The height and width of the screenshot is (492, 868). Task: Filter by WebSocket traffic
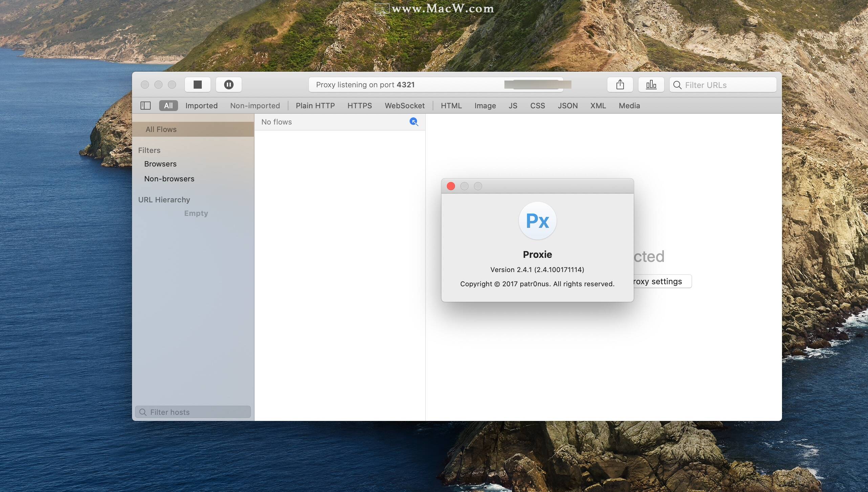pos(405,106)
